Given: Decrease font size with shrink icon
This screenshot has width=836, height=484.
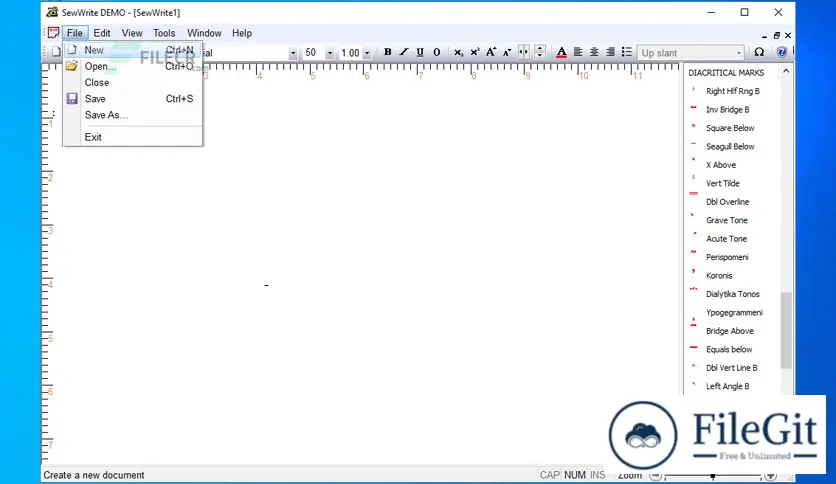Looking at the screenshot, I should coord(507,52).
